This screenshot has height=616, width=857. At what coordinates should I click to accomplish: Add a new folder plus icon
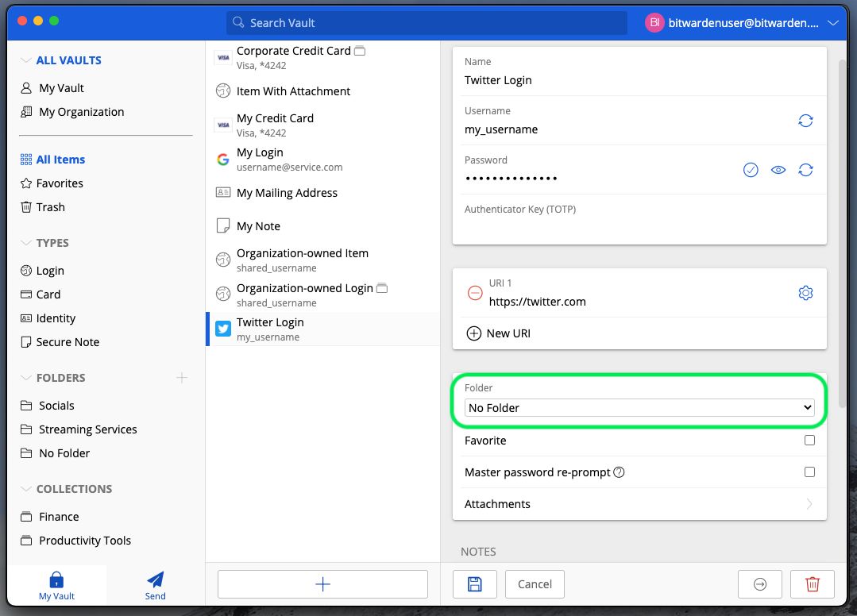click(x=182, y=378)
